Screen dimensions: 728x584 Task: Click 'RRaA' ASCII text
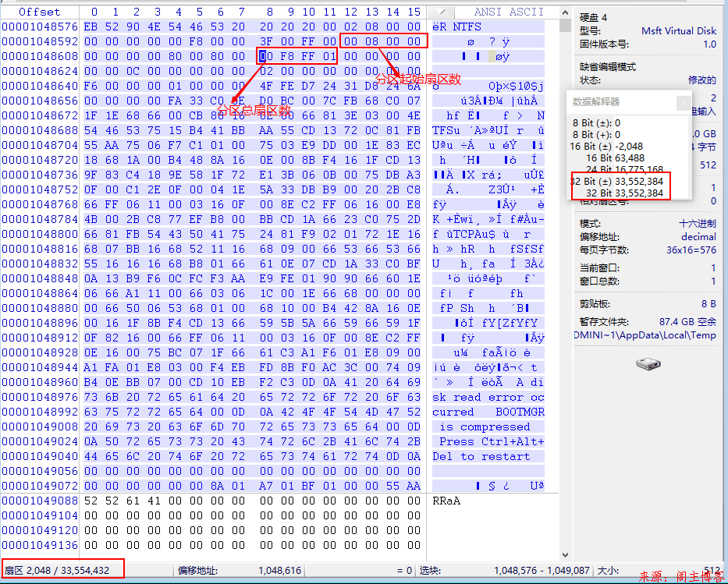[446, 501]
